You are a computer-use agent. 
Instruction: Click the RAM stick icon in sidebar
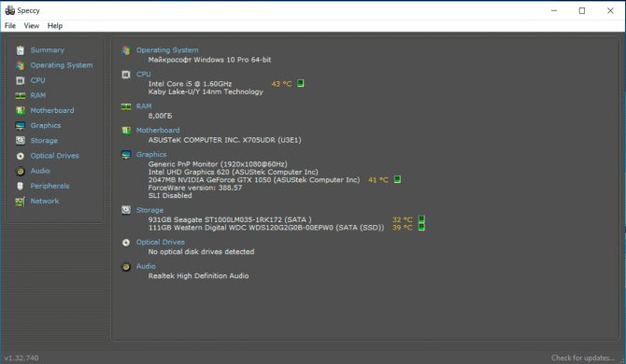pyautogui.click(x=21, y=96)
